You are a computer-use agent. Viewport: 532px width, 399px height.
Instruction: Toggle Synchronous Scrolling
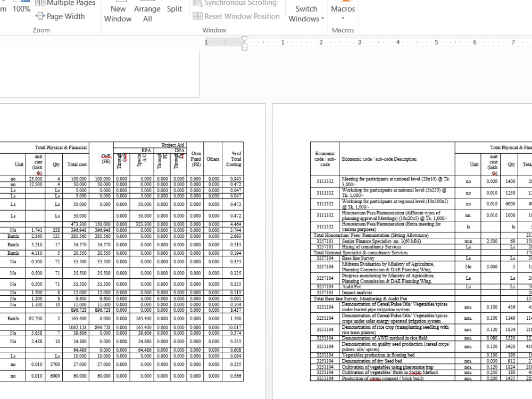(x=235, y=3)
